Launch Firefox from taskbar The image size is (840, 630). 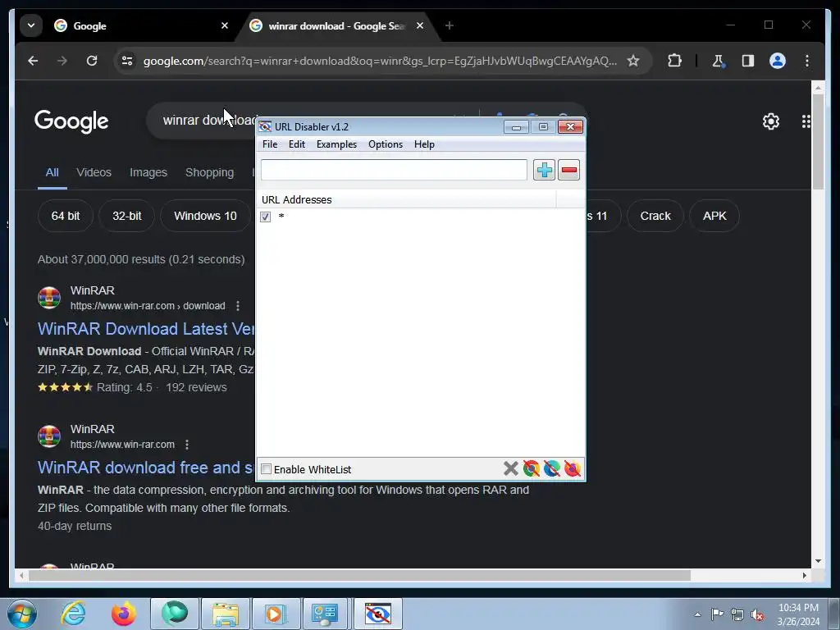(x=123, y=614)
